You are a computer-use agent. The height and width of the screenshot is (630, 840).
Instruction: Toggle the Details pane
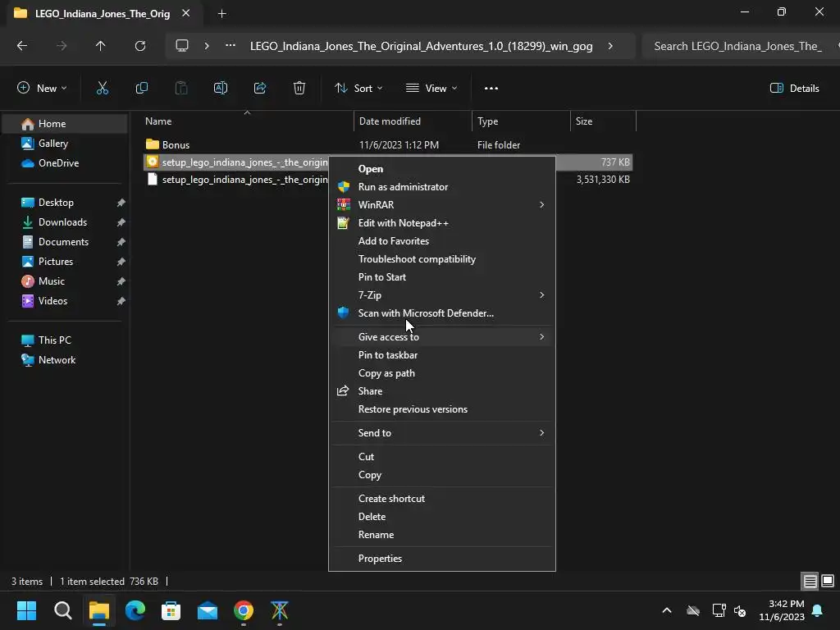[794, 89]
